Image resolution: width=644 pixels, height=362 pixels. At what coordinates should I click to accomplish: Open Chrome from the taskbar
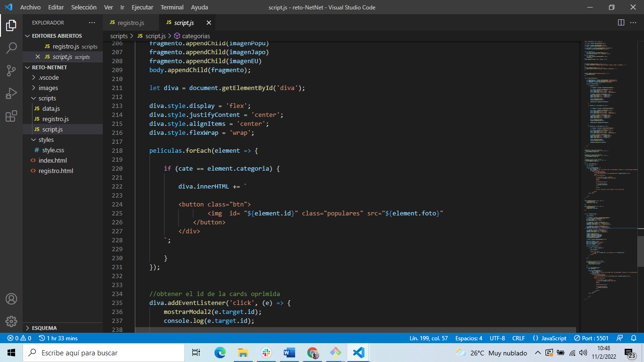pos(312,353)
